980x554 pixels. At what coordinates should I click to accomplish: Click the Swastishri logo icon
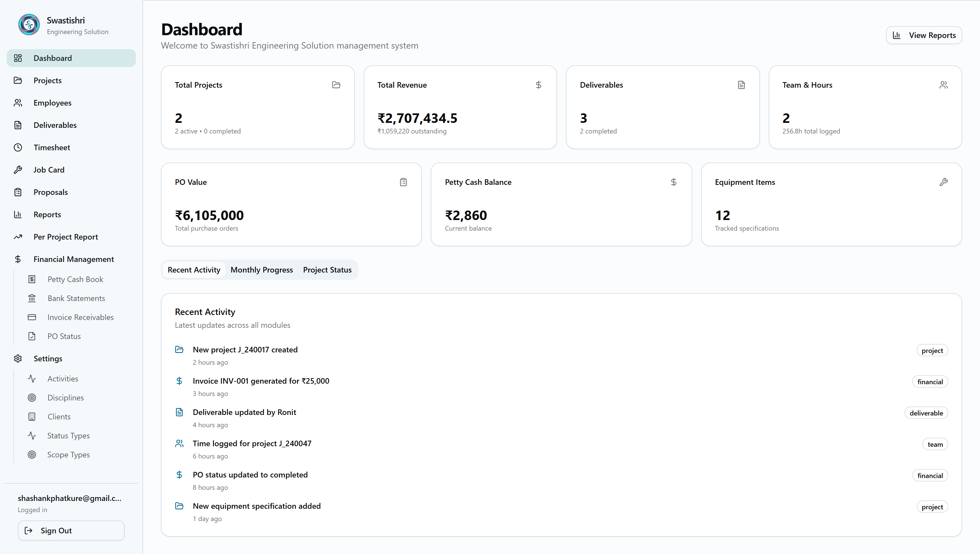(x=29, y=25)
